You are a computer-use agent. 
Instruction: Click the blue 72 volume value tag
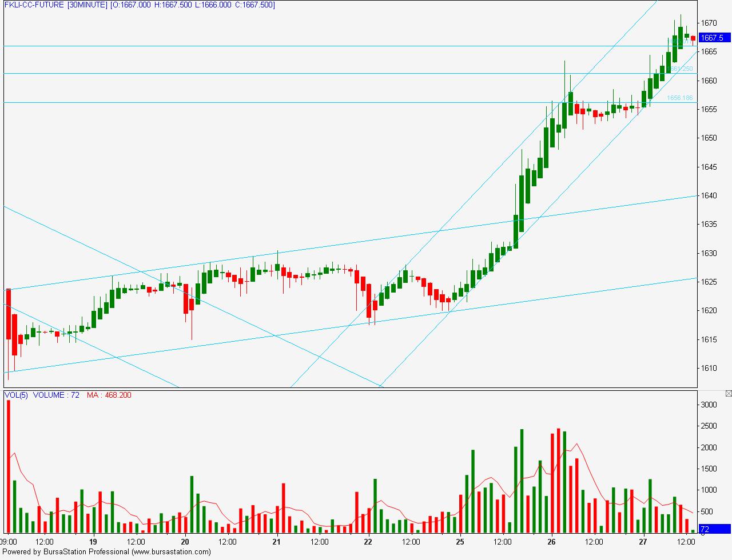coord(712,529)
